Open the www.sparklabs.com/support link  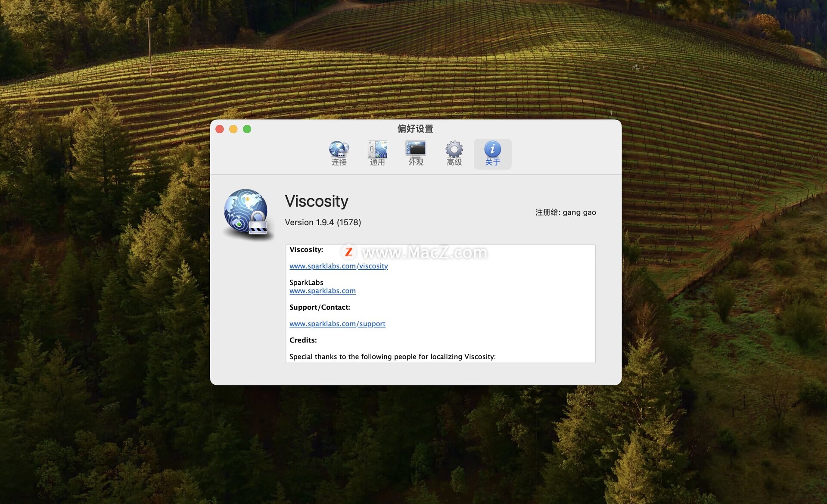coord(337,324)
